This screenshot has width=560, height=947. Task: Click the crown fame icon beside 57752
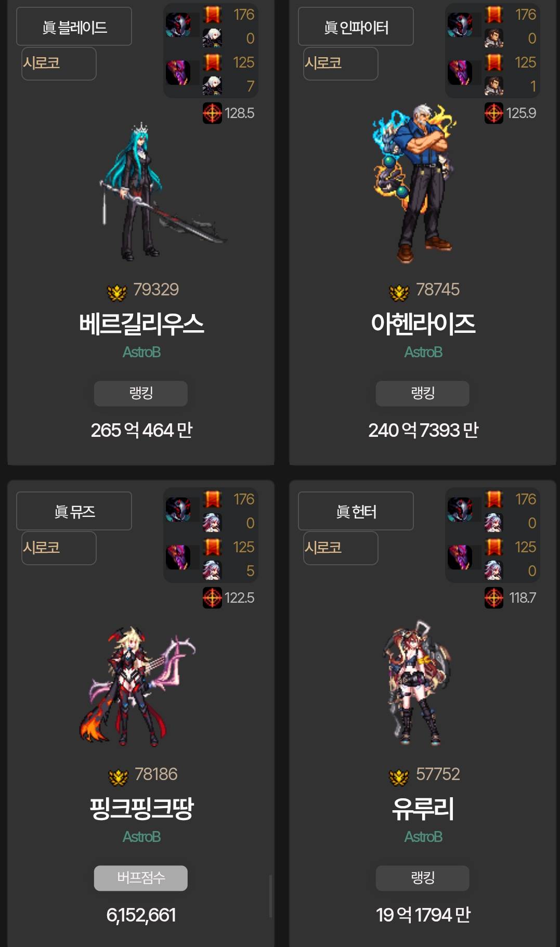[x=399, y=777]
